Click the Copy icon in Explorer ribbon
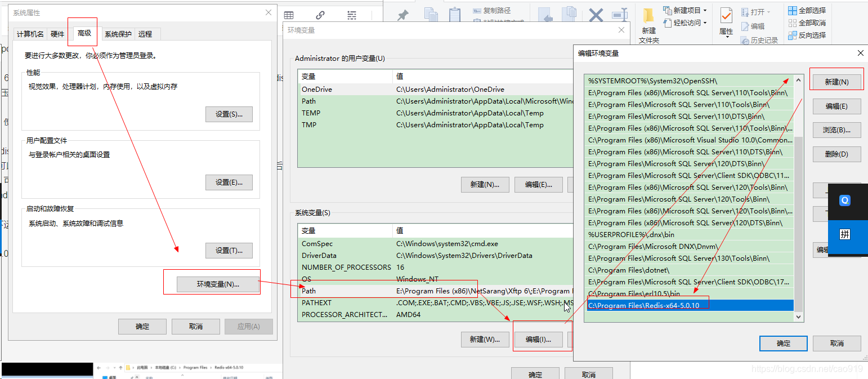Viewport: 868px width, 379px height. pos(431,15)
